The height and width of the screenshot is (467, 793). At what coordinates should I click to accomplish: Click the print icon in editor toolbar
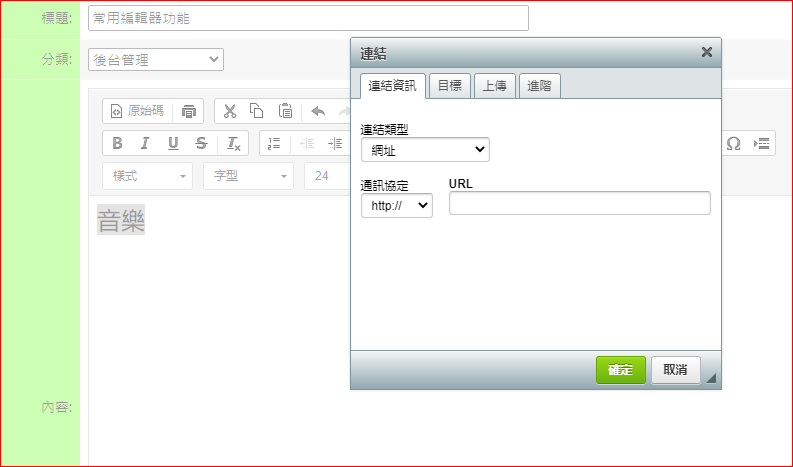tap(190, 111)
